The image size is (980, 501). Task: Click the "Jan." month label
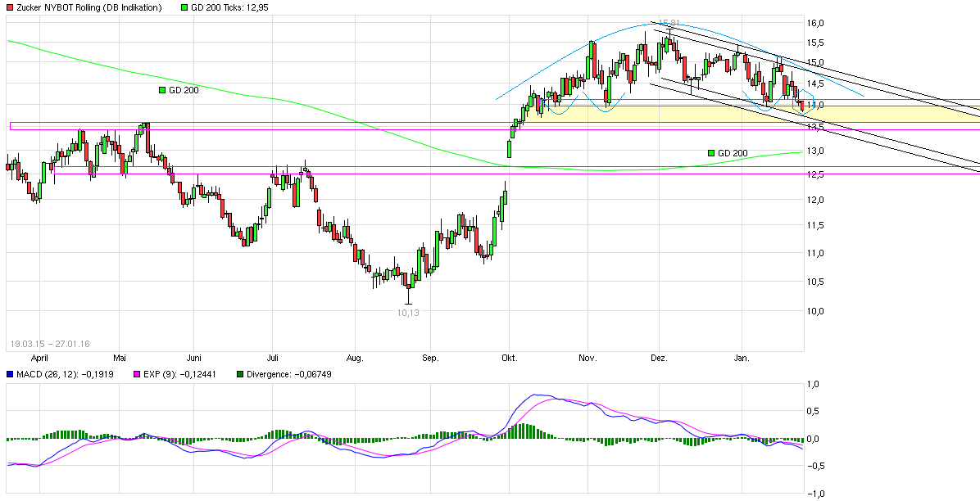pos(742,359)
